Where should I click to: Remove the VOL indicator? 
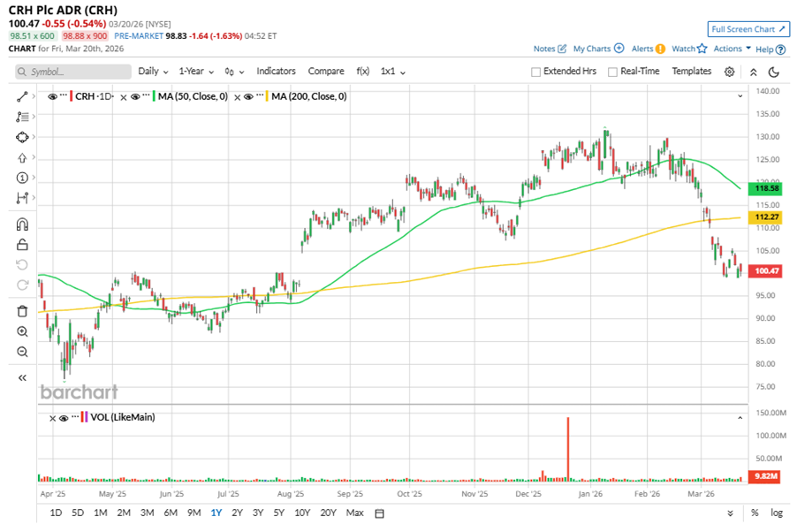tap(52, 418)
